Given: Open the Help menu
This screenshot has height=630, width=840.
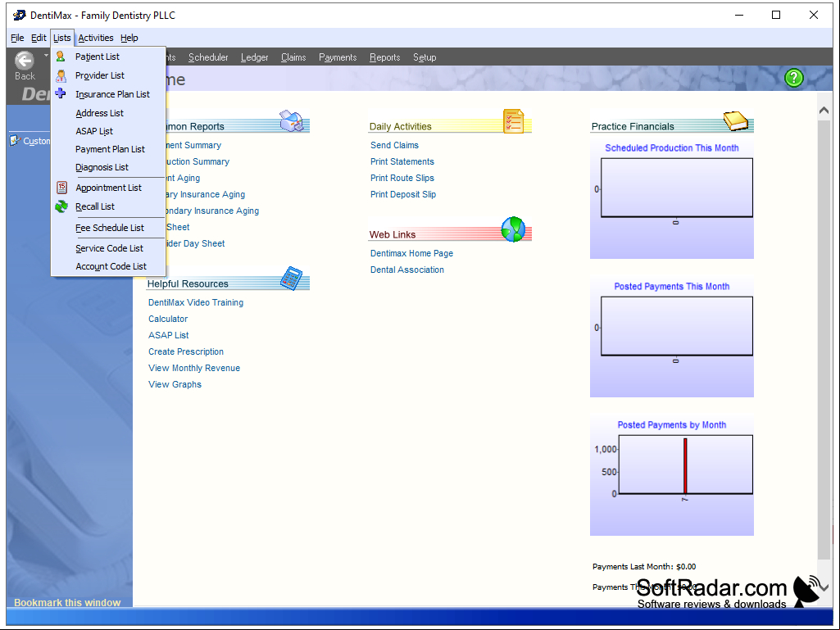Looking at the screenshot, I should pyautogui.click(x=129, y=38).
